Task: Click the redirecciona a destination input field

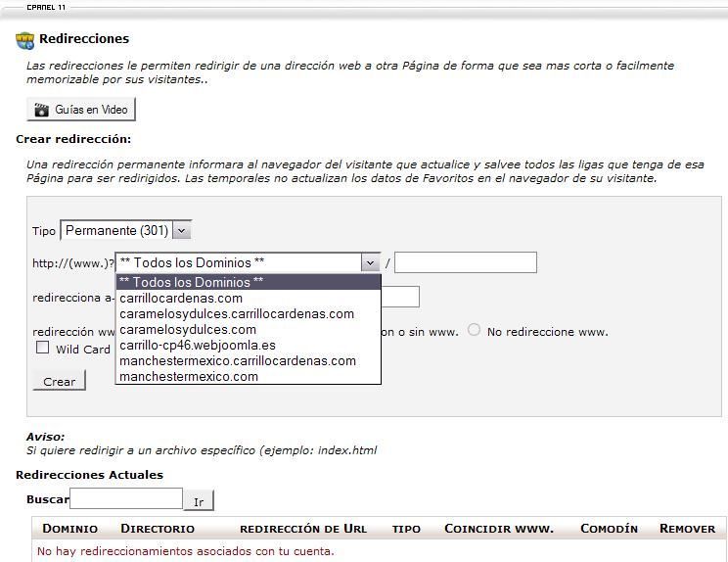Action: point(400,297)
